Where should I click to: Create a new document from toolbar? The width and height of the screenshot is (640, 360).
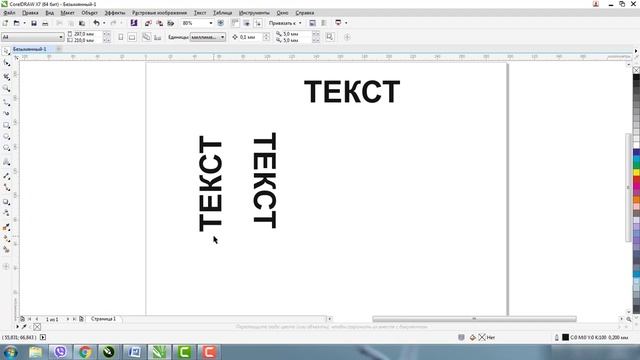point(5,23)
